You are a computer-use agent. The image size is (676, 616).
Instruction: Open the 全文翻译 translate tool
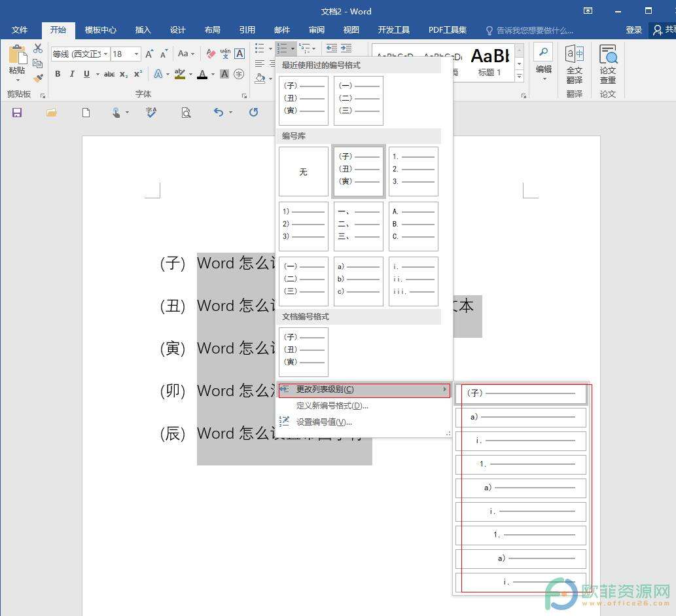[x=575, y=64]
